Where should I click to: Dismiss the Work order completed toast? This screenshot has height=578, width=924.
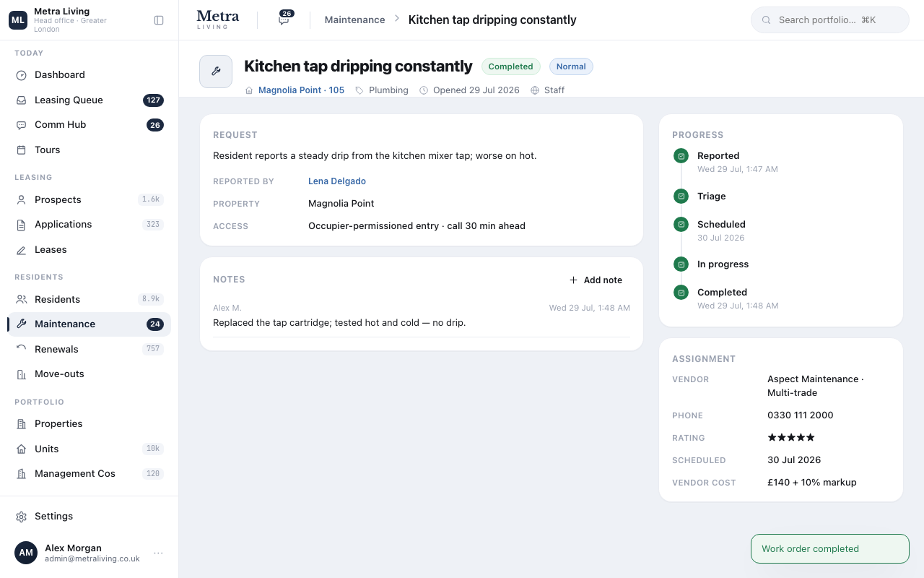coord(830,549)
